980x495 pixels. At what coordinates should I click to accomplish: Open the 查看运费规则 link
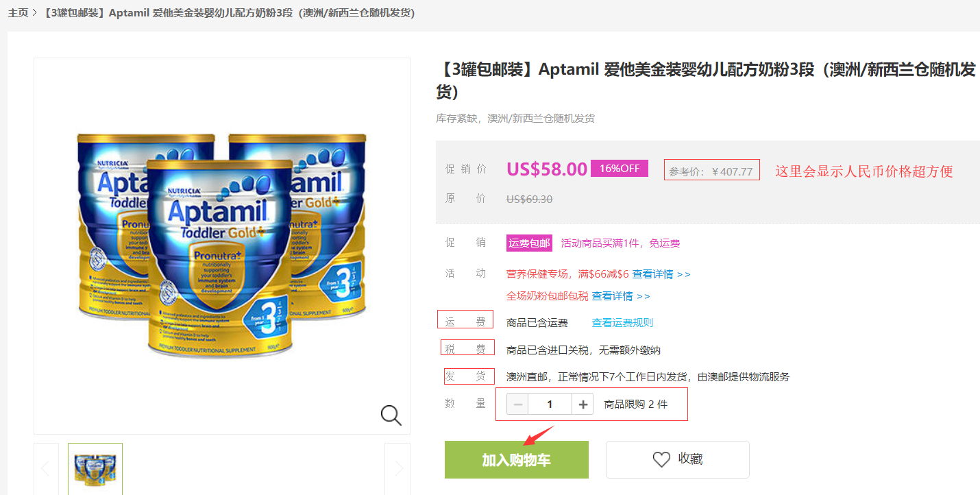point(622,323)
